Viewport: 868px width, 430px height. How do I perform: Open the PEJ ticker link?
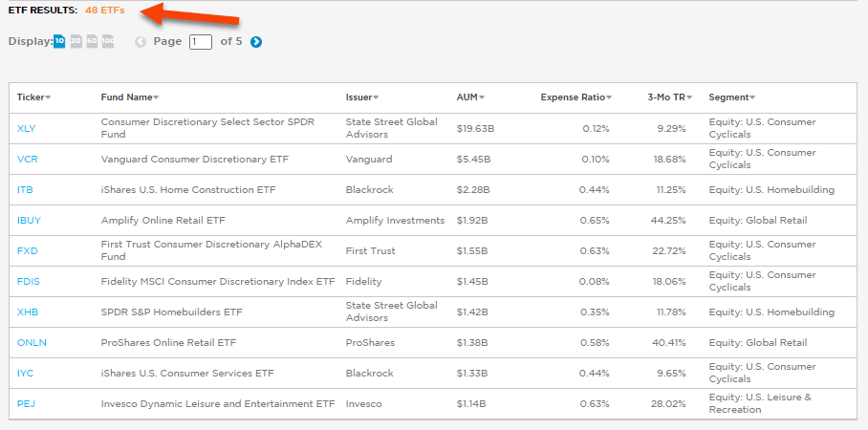(26, 404)
